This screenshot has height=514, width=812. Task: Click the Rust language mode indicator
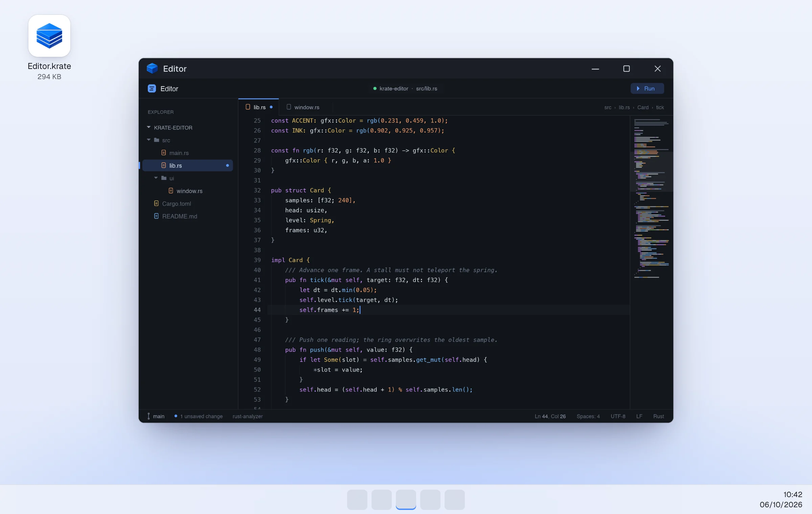658,416
